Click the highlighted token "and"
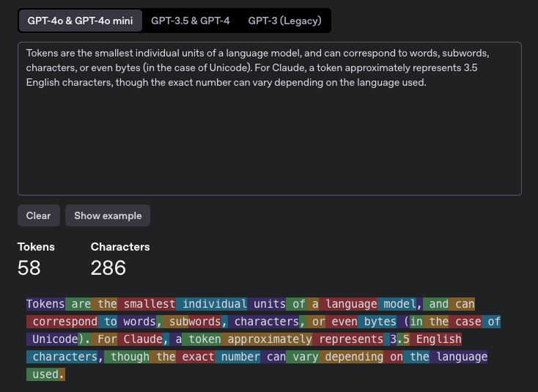 (x=436, y=304)
